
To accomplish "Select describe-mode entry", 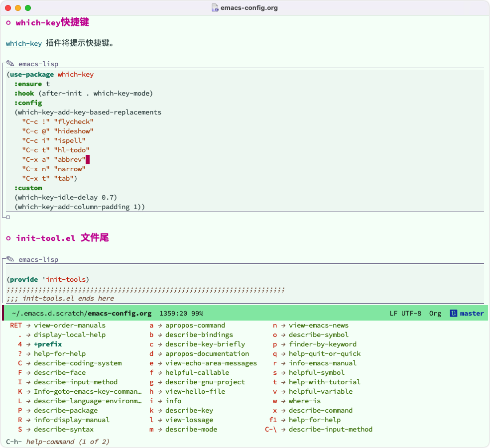I will coord(191,429).
